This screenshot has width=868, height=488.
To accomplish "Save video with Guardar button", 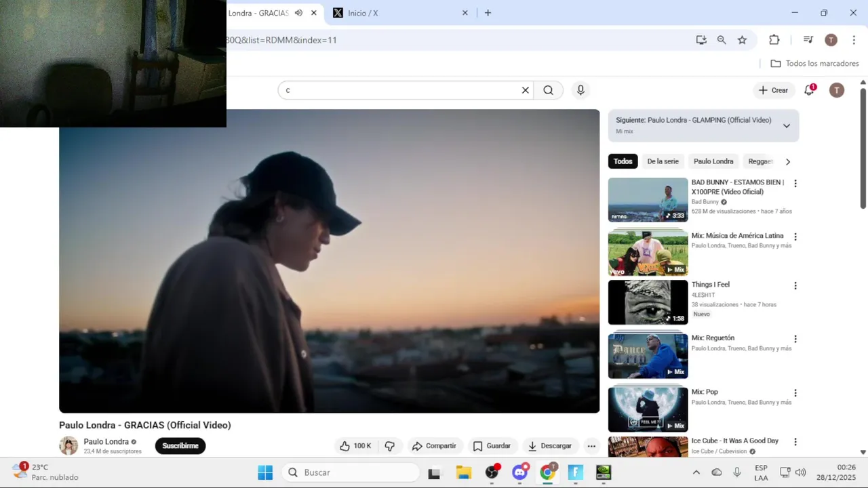I will point(492,446).
